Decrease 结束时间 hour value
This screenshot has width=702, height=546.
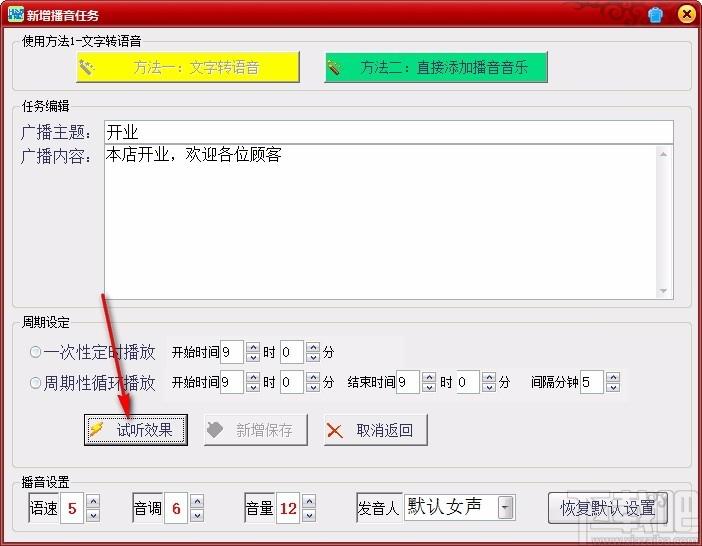point(429,387)
